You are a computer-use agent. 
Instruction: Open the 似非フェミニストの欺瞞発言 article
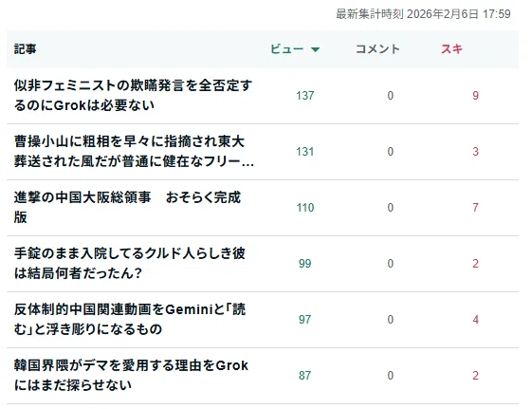[x=133, y=96]
